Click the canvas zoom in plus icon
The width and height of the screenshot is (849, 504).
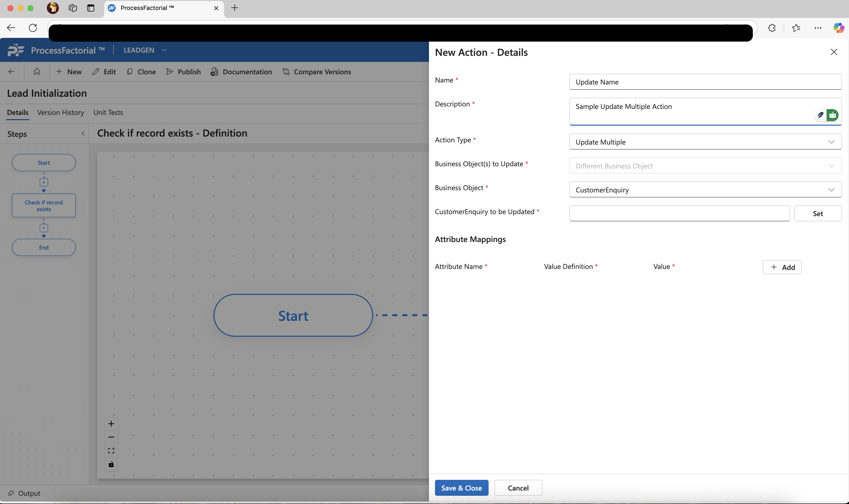[111, 423]
